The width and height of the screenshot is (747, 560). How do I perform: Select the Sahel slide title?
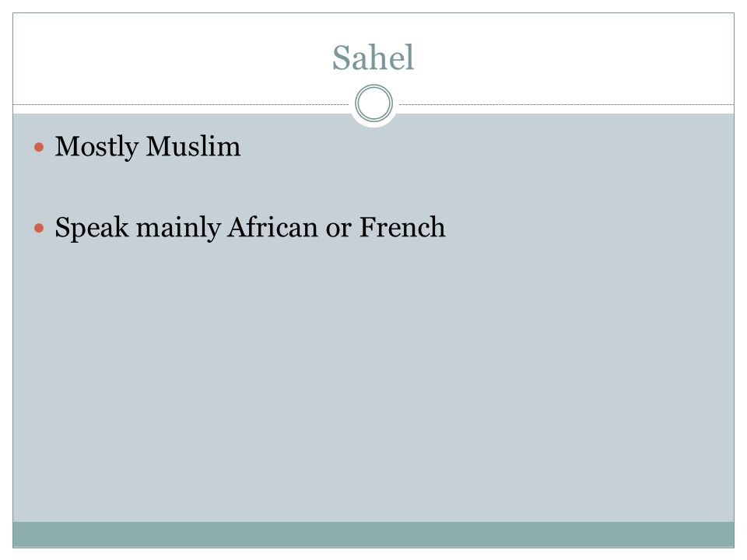click(373, 58)
